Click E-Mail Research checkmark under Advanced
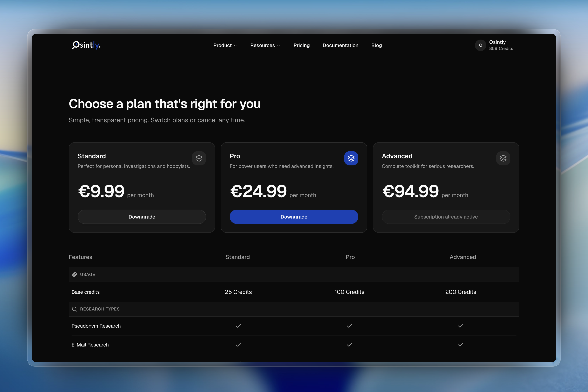Image resolution: width=588 pixels, height=392 pixels. (x=460, y=345)
